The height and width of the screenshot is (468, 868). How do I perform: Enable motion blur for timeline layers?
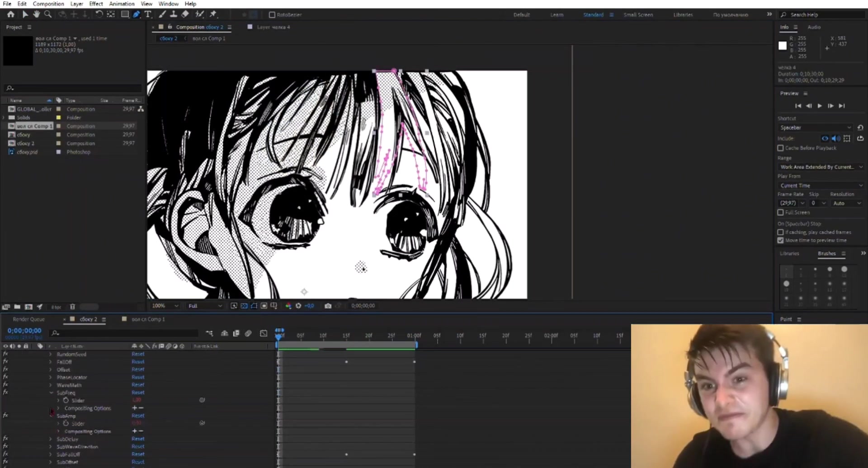click(248, 333)
